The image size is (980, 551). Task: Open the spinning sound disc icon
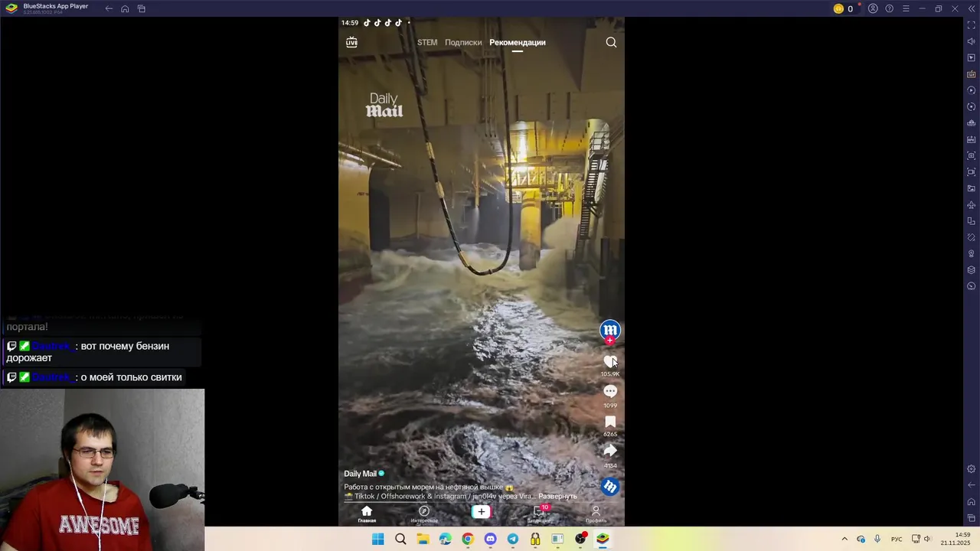coord(610,486)
